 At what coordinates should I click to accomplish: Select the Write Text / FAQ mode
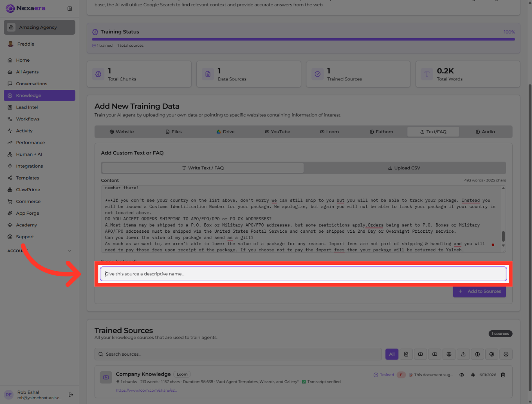[203, 168]
